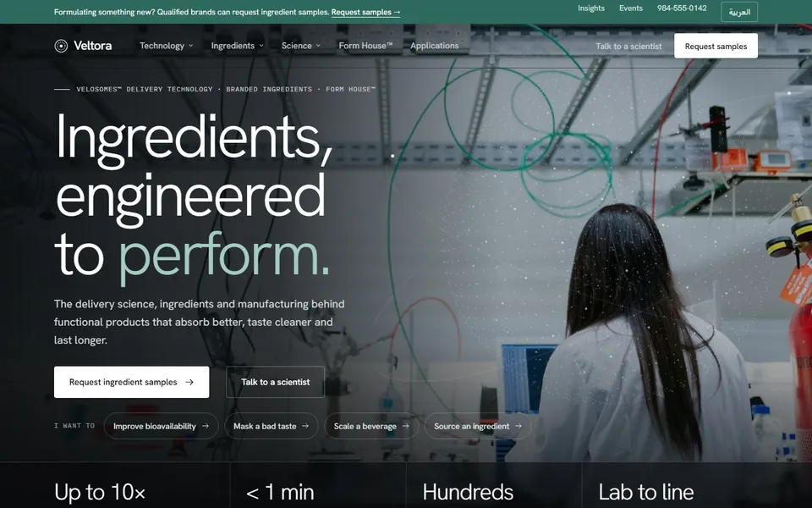This screenshot has height=508, width=812.
Task: Click Talk to a scientist in navbar
Action: click(x=628, y=46)
